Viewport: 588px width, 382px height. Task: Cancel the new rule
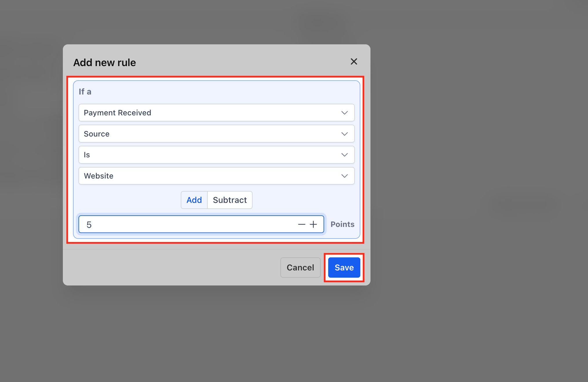click(x=300, y=268)
